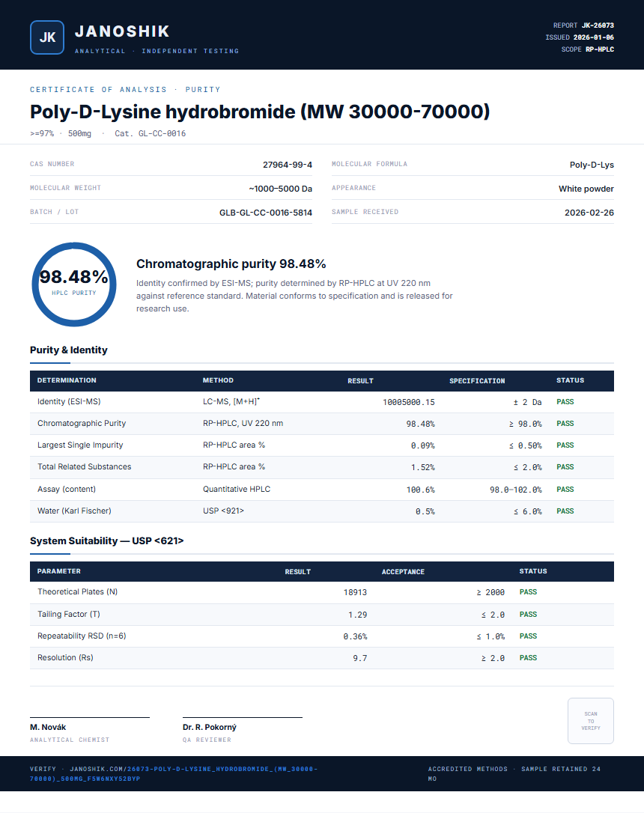The width and height of the screenshot is (644, 813).
Task: Click Chromatographic Purity row label
Action: (82, 424)
